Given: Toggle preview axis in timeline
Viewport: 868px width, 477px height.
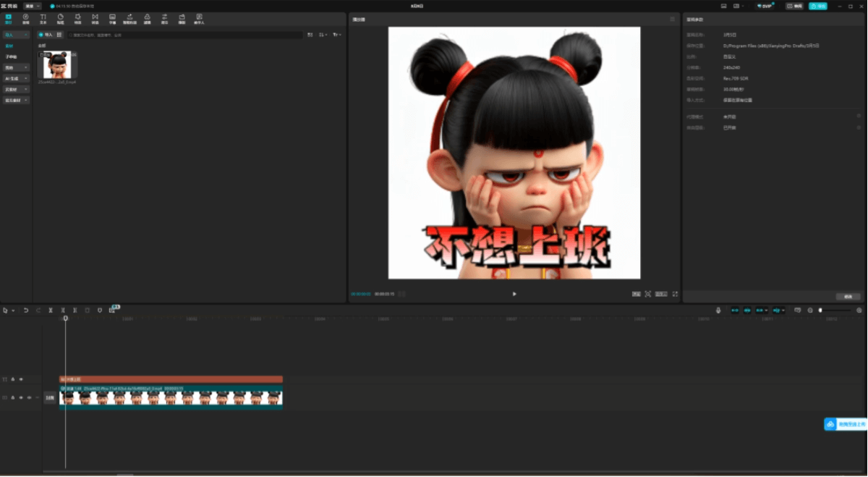Looking at the screenshot, I should (778, 311).
